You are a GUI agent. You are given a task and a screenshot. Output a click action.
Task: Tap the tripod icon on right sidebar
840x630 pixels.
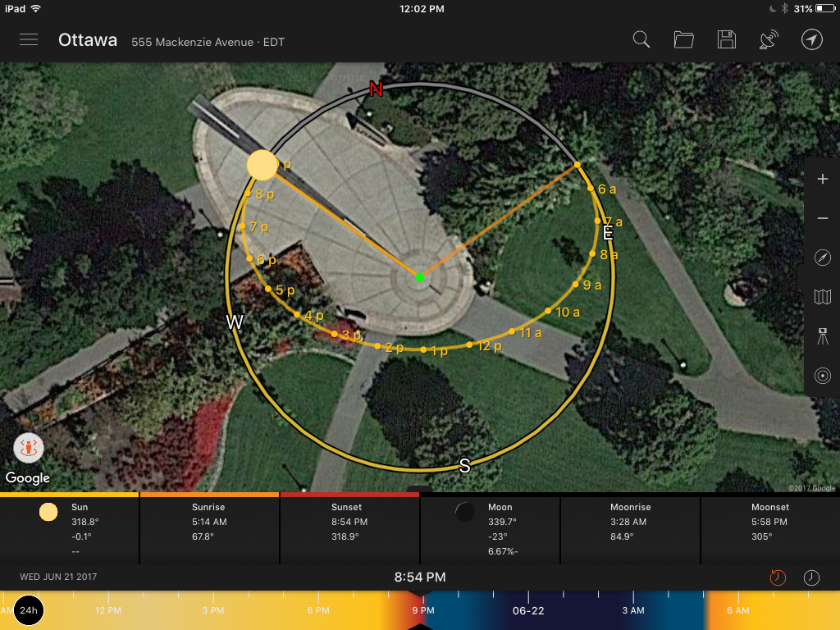click(x=823, y=336)
